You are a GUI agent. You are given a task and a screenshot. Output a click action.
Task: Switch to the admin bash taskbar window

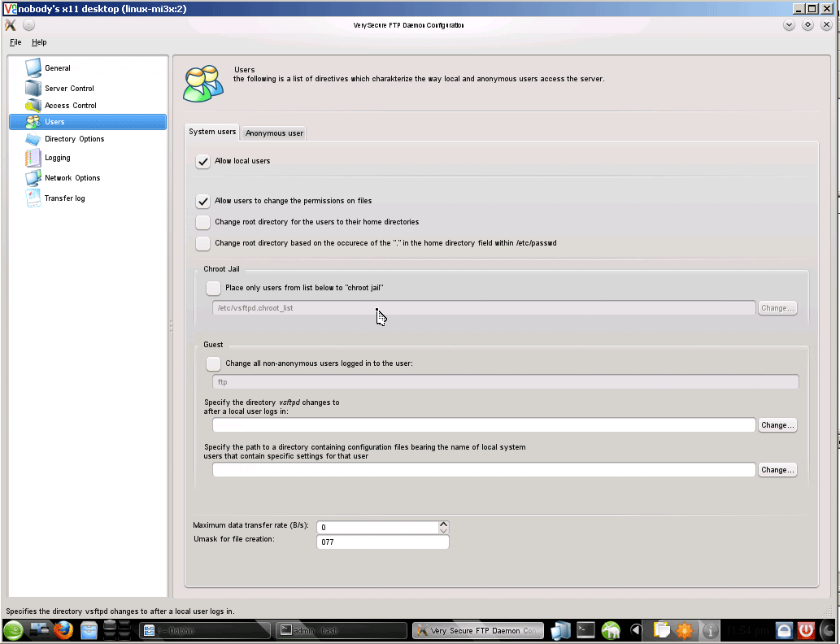coord(341,631)
